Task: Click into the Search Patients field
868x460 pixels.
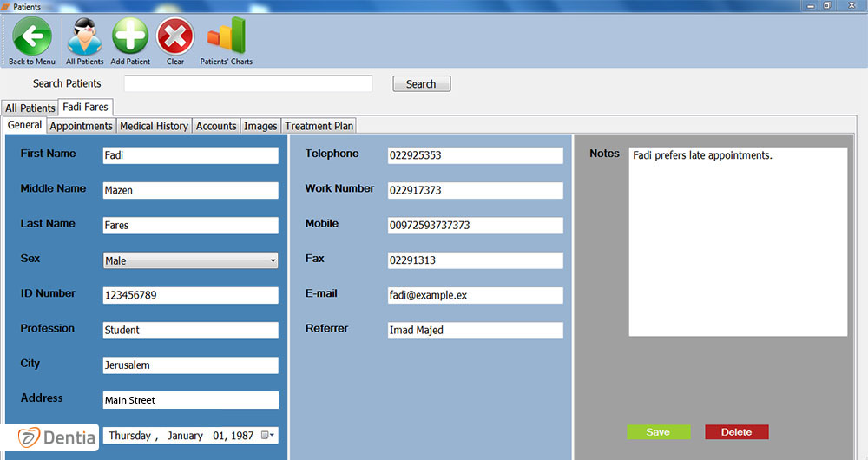Action: [247, 83]
